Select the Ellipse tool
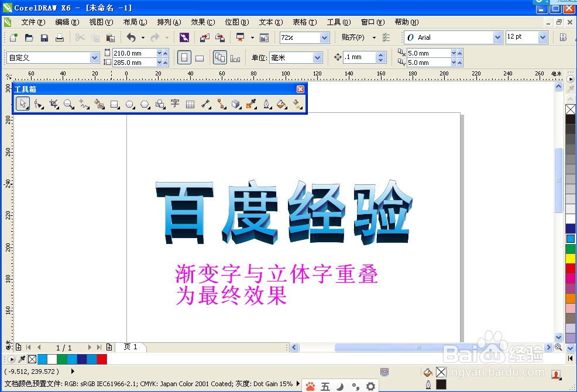This screenshot has width=577, height=392. point(130,104)
